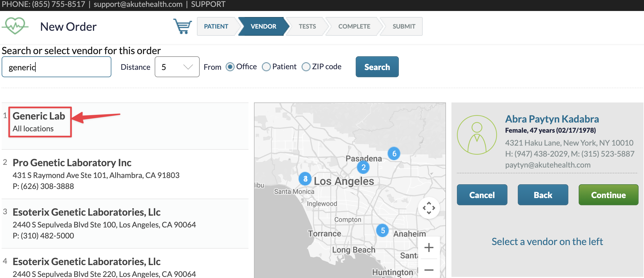Image resolution: width=644 pixels, height=278 pixels.
Task: Click the patient avatar icon
Action: (x=477, y=135)
